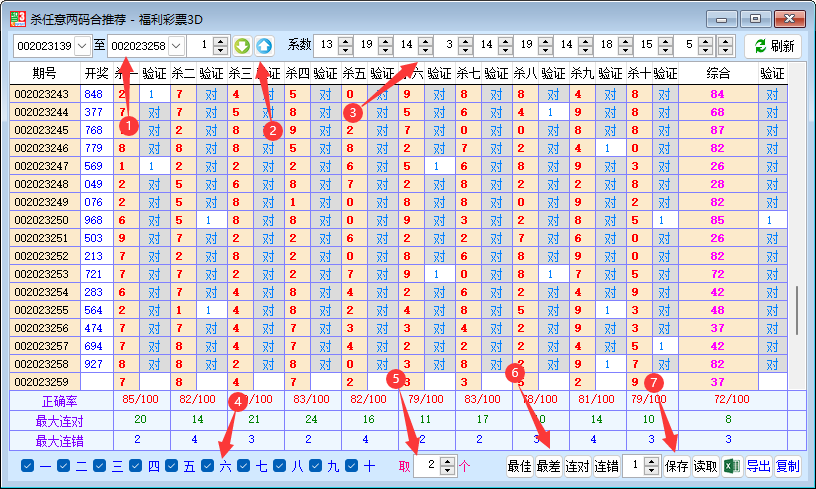
Task: Click the blue up-arrow icon in toolbar
Action: pos(264,46)
